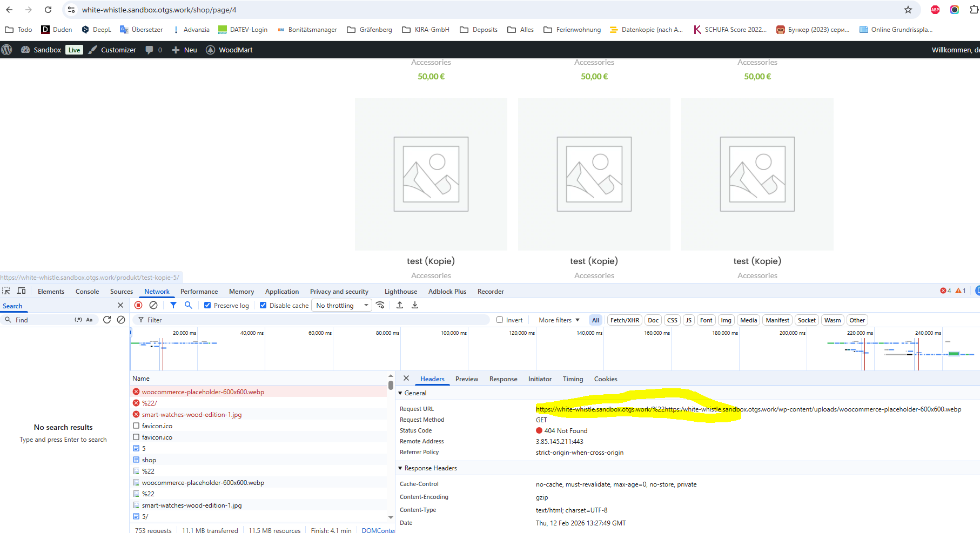The width and height of the screenshot is (980, 533).
Task: Enable the Invert filter checkbox
Action: (500, 320)
